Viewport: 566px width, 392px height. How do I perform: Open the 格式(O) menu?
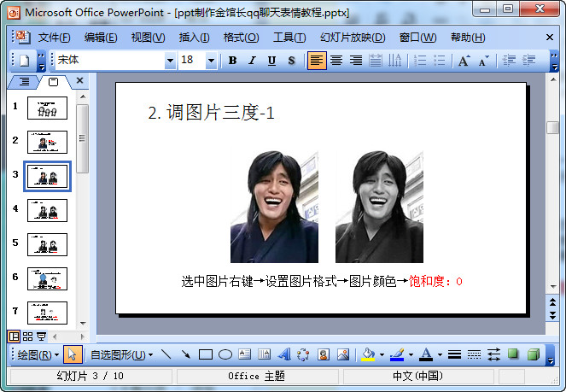(x=241, y=38)
